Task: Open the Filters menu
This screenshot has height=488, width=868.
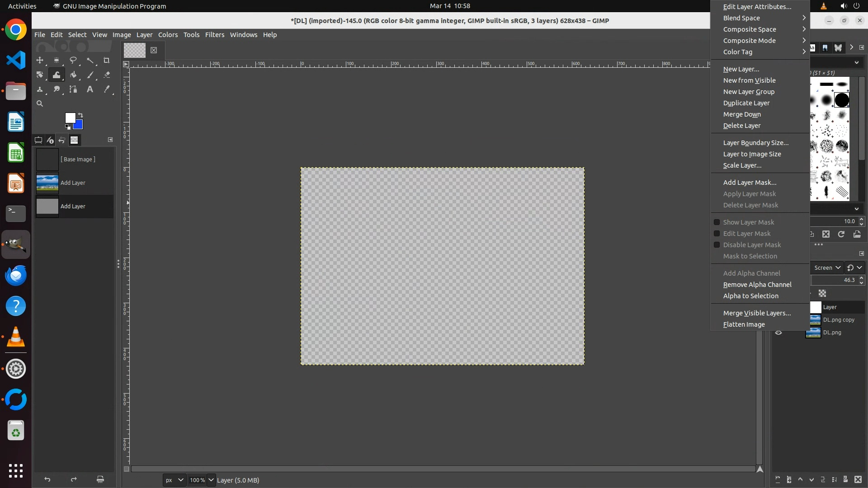Action: pyautogui.click(x=214, y=35)
